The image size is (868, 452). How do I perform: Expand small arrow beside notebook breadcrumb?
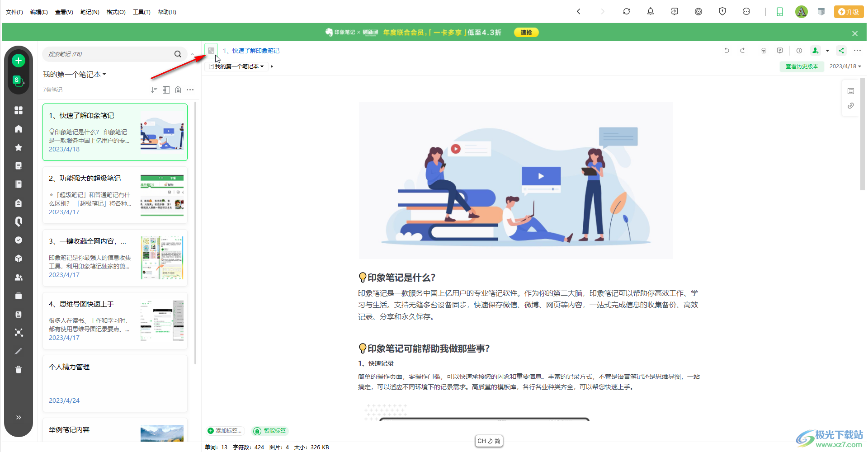(x=272, y=66)
